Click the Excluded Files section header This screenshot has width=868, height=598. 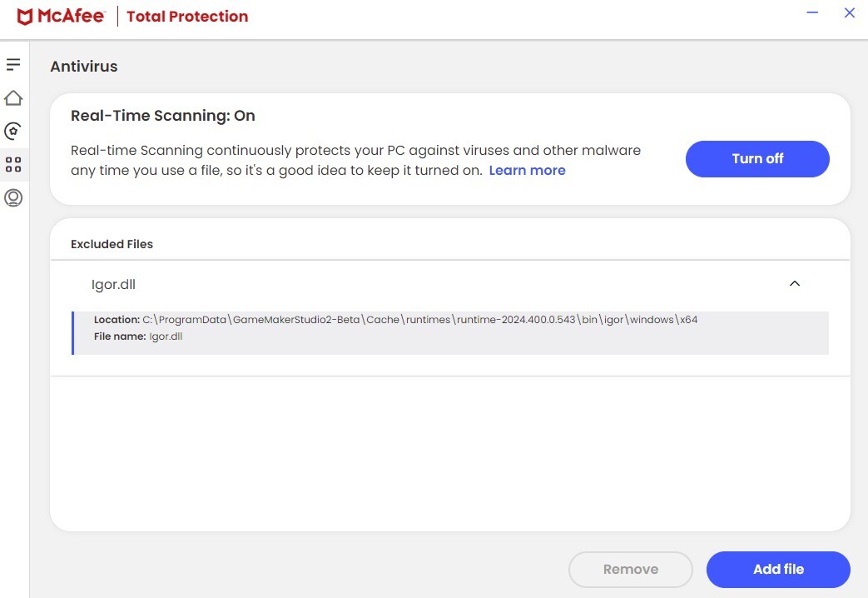tap(112, 244)
